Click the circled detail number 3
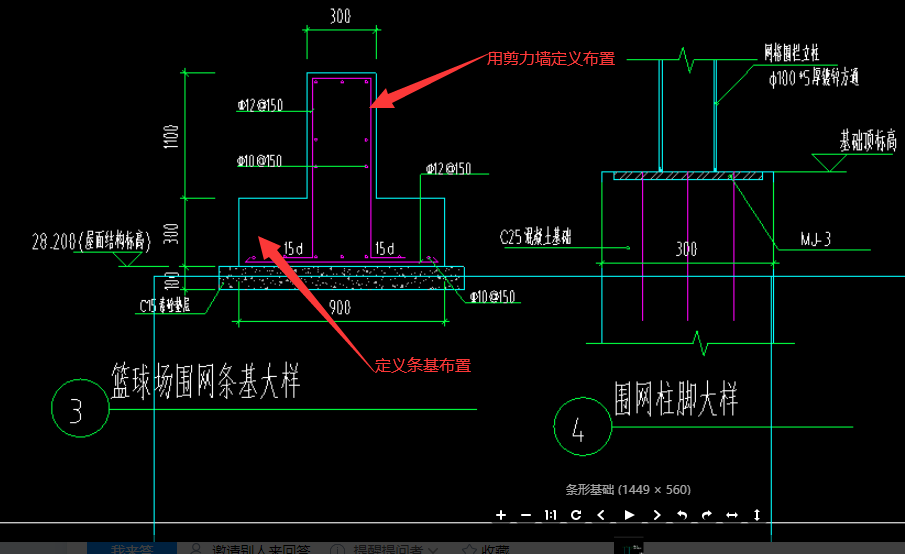Screen dimensions: 905x554 pos(80,408)
